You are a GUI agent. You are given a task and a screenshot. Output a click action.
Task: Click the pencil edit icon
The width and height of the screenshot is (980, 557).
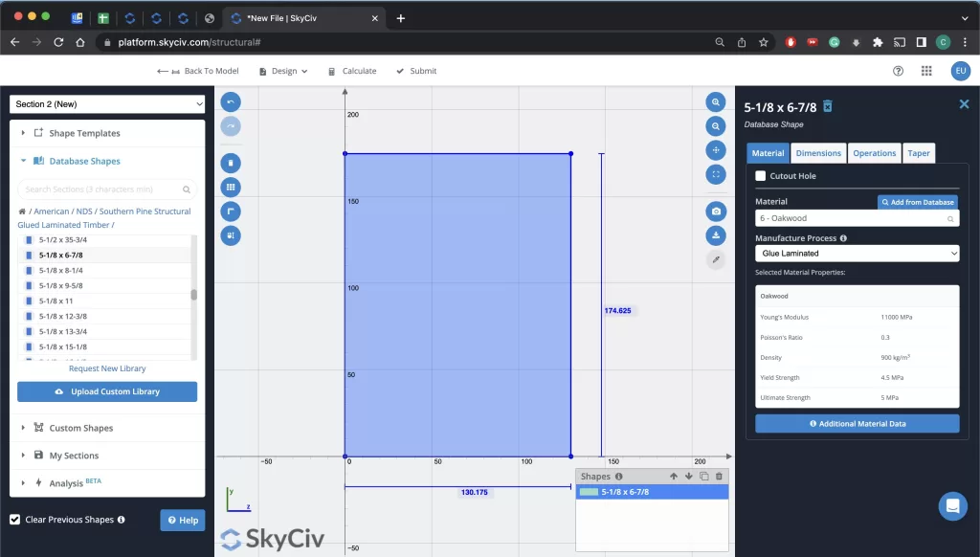click(716, 259)
